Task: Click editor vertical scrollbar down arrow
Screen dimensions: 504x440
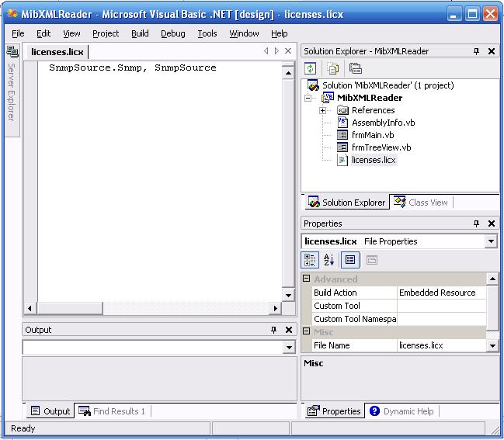Action: (288, 295)
